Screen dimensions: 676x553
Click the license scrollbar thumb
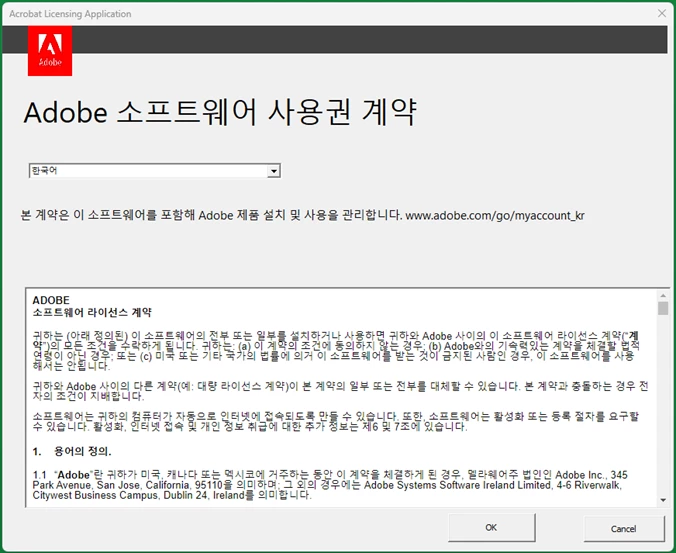point(663,308)
